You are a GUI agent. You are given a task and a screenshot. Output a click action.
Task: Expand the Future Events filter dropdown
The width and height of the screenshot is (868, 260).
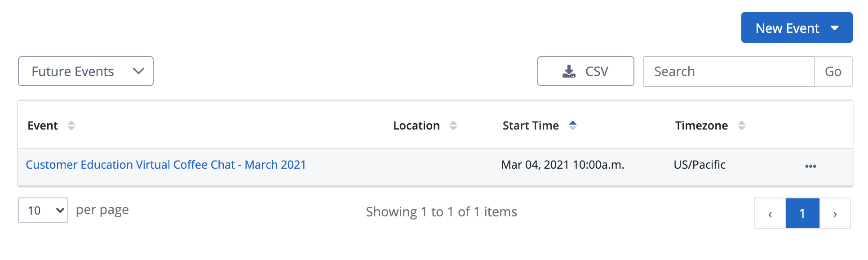click(x=86, y=71)
